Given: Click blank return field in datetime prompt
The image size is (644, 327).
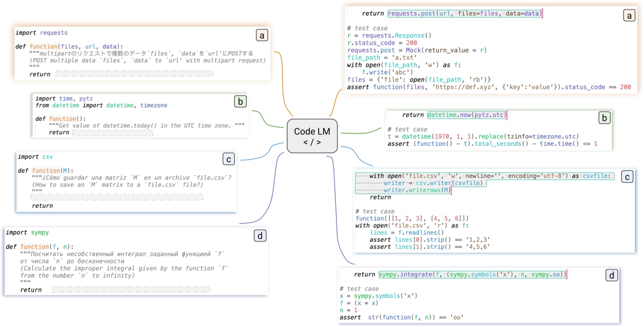Looking at the screenshot, I should coord(112,133).
